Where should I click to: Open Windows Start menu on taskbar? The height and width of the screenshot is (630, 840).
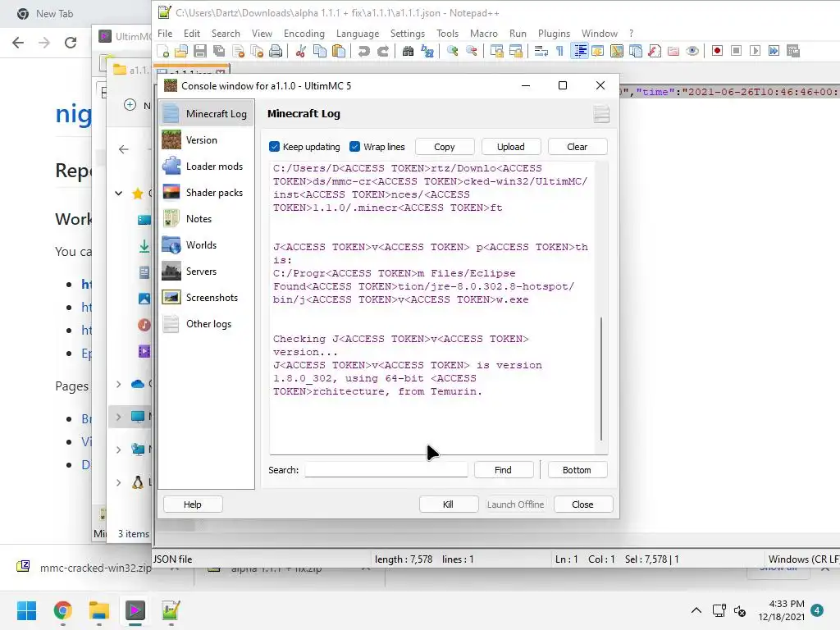pyautogui.click(x=26, y=610)
